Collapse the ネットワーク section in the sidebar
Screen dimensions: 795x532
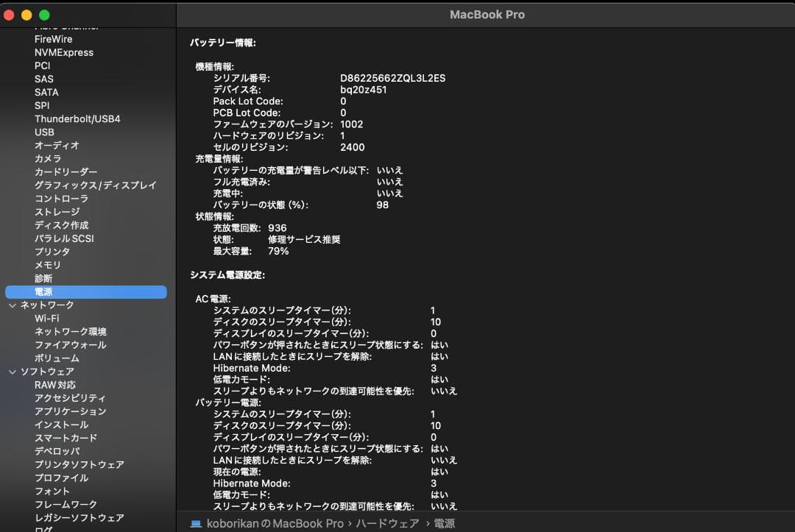click(12, 305)
